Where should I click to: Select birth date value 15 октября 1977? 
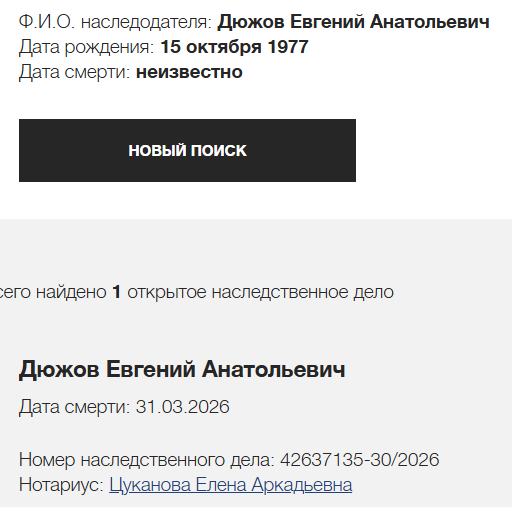pyautogui.click(x=234, y=47)
